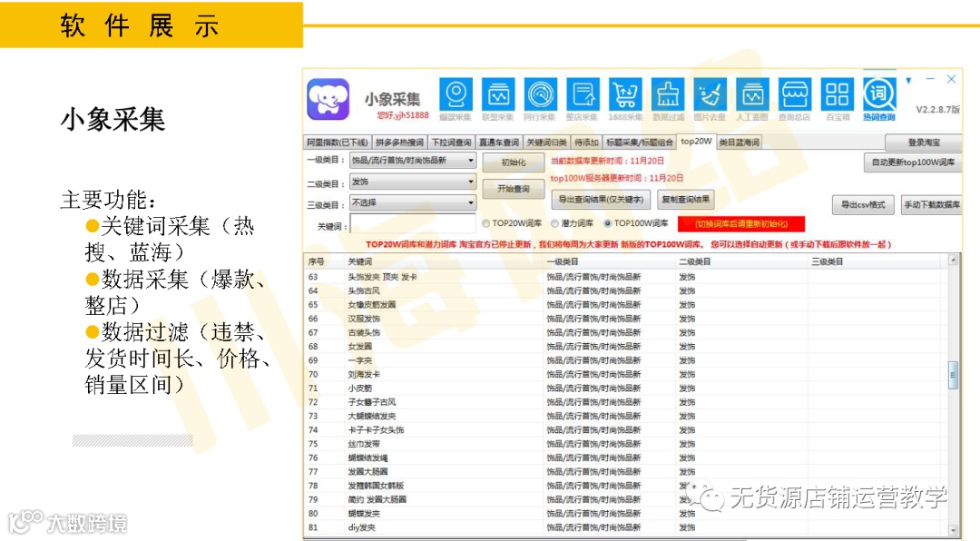The width and height of the screenshot is (980, 541).
Task: Click the 关键词 input field
Action: point(413,224)
